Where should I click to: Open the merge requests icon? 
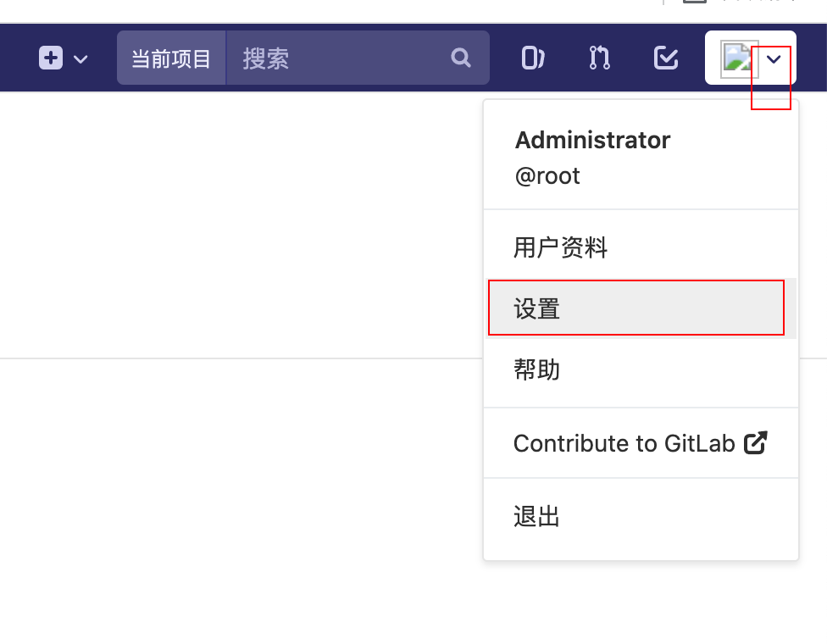(597, 58)
